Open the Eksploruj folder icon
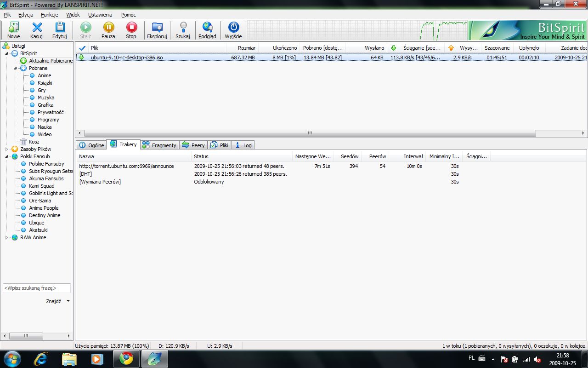Viewport: 588px width, 368px height. 157,30
